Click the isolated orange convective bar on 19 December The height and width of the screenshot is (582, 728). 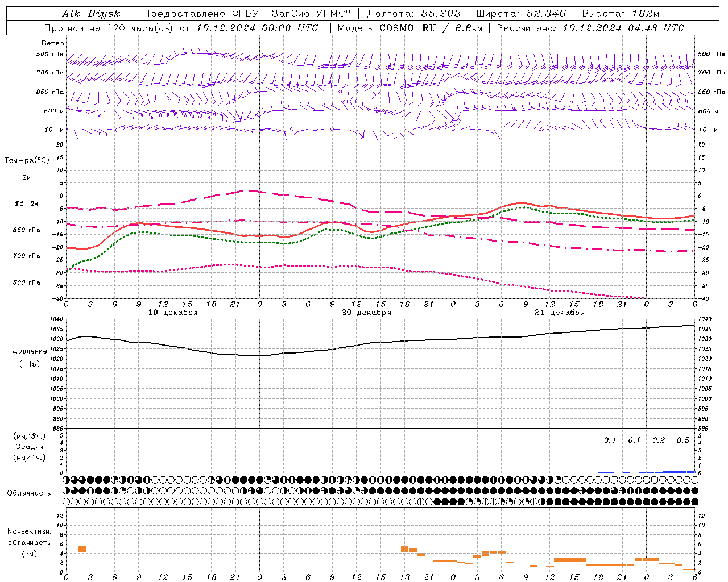(82, 548)
